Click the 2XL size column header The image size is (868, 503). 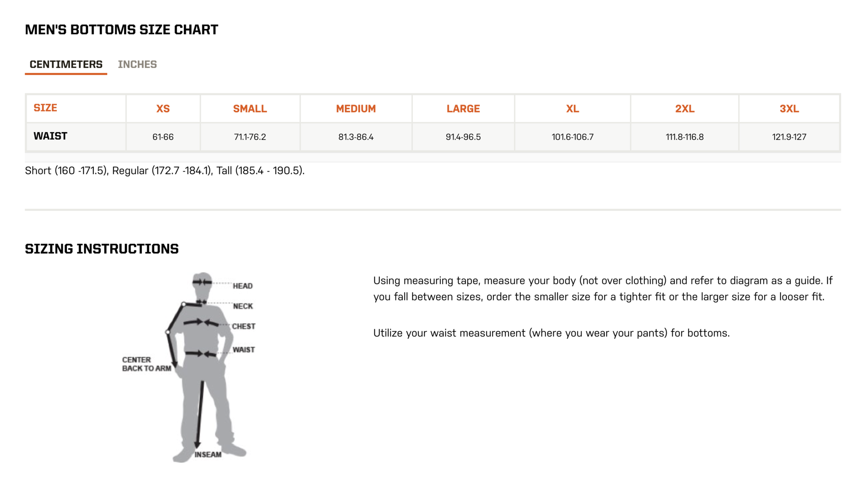coord(684,109)
